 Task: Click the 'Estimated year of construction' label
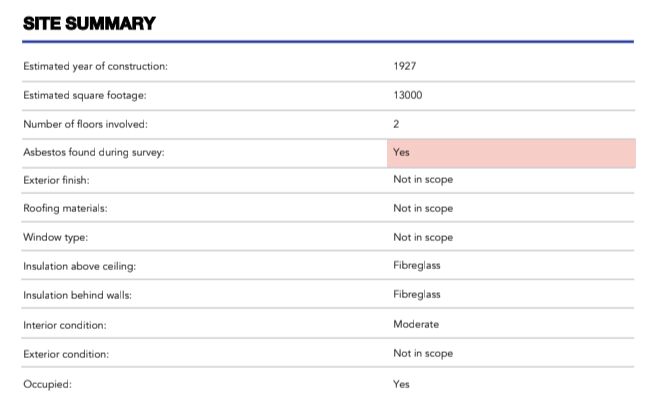[x=95, y=66]
